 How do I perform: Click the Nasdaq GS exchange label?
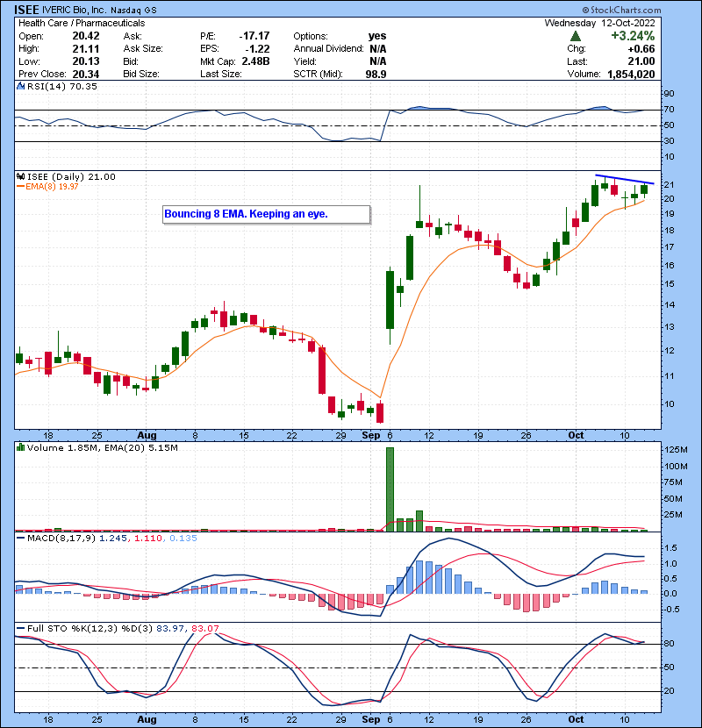tap(133, 10)
